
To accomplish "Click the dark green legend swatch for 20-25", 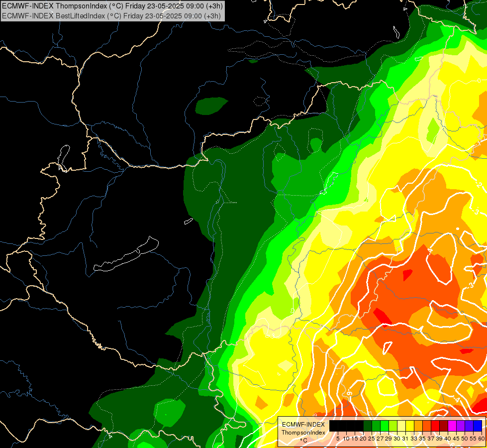I will coord(368,426).
